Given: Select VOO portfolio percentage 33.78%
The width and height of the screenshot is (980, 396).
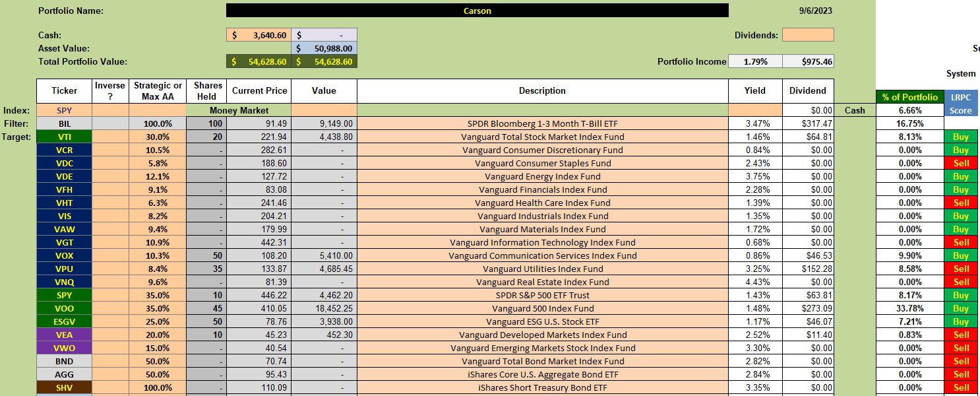Looking at the screenshot, I should pyautogui.click(x=909, y=308).
